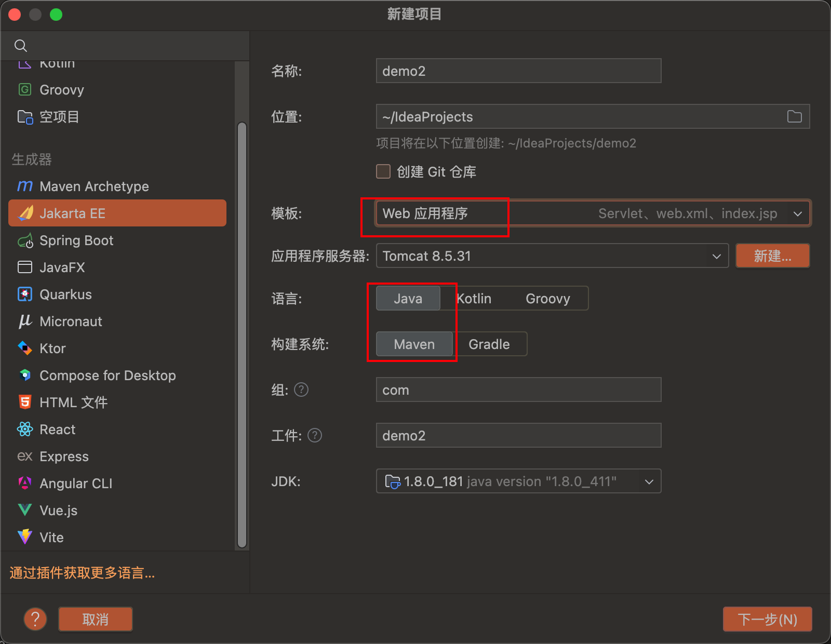Click the 工件 artifact field demo2
Screen dimensions: 831x644
[x=518, y=435]
